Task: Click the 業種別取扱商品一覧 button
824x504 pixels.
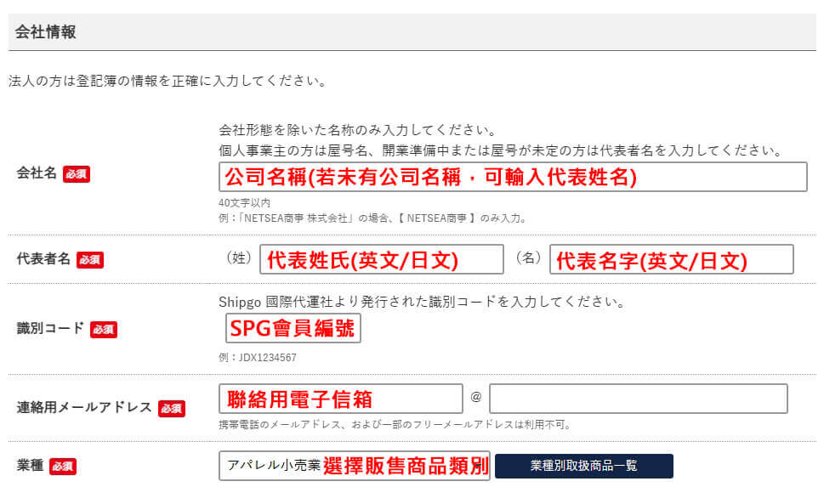Action: coord(584,466)
